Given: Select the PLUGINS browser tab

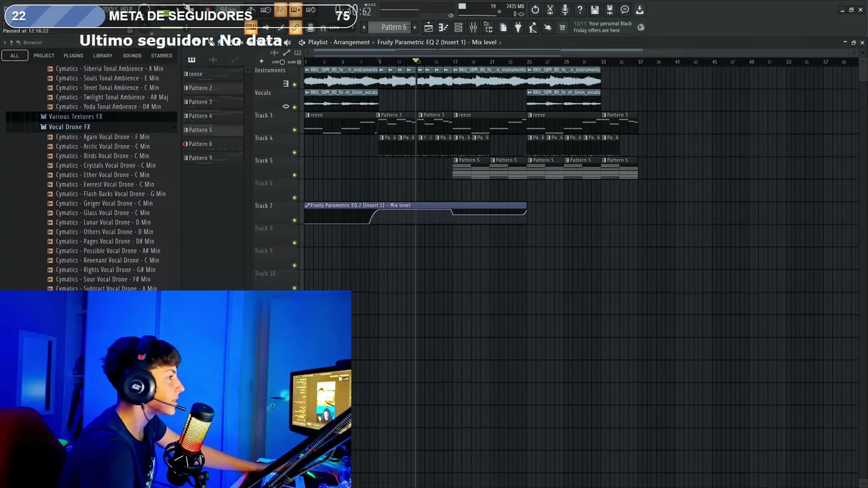Looking at the screenshot, I should pos(73,56).
